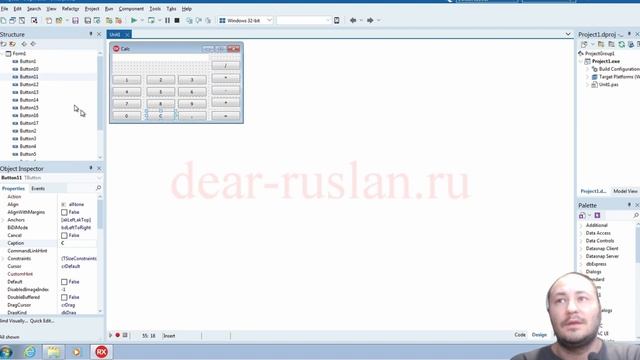Viewport: 640px width, 360px height.
Task: Toggle the DoubleBuffered checkbox
Action: click(x=64, y=298)
